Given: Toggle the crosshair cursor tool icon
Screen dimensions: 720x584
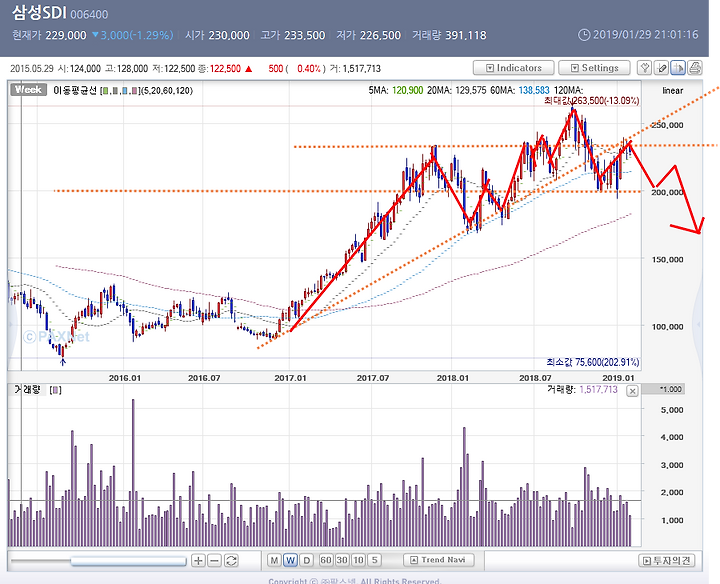Looking at the screenshot, I should point(678,68).
